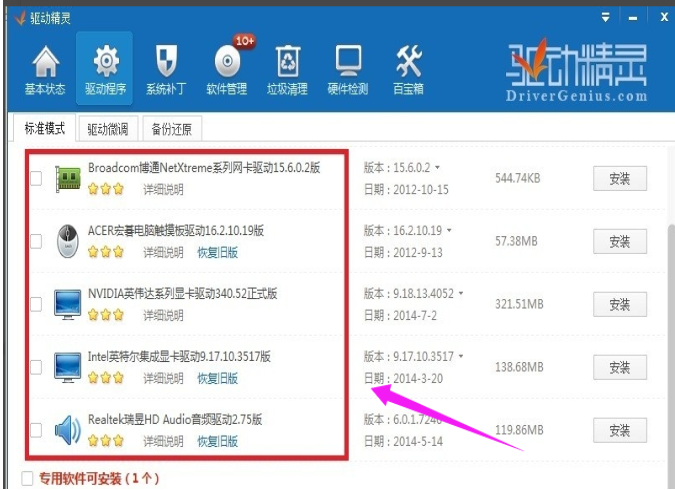Click the 321.51MB size text
675x490 pixels.
tap(519, 304)
